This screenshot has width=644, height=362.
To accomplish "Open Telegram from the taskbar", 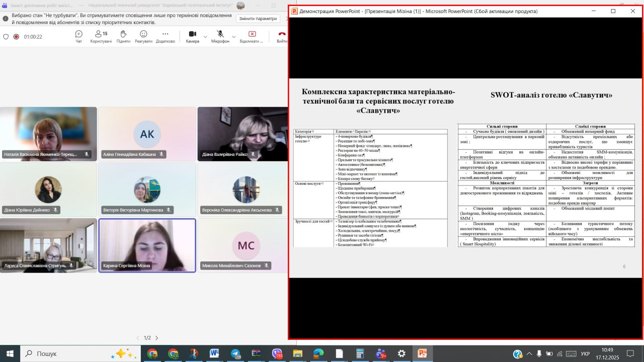I will coord(235,353).
